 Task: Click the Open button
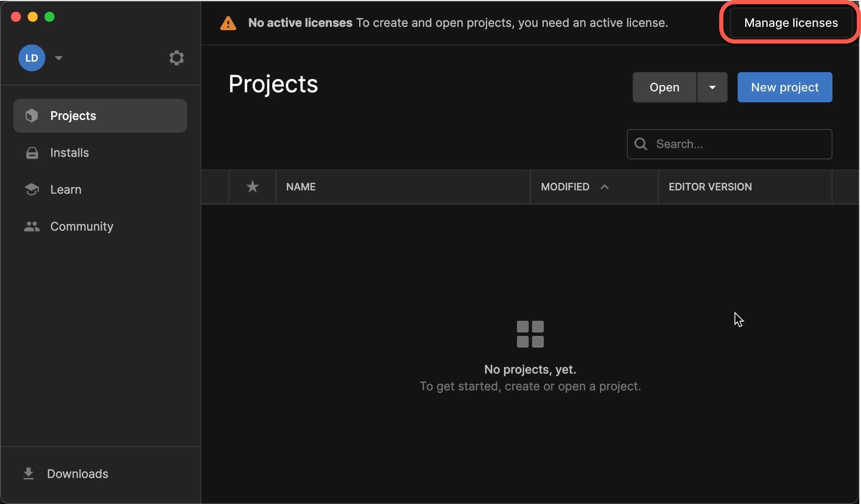(x=664, y=87)
